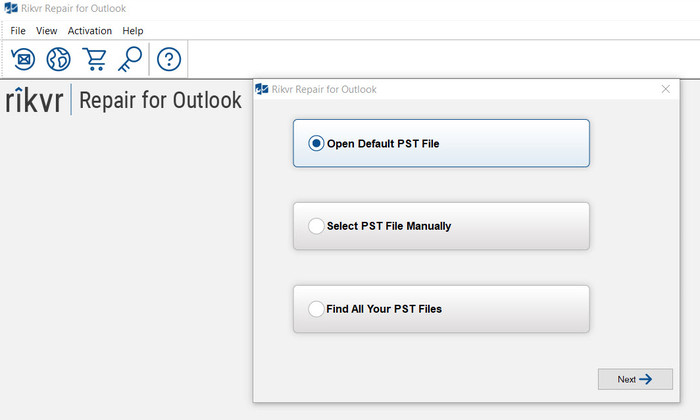Screen dimensions: 700x420
Task: Choose Select PST File Manually radio option
Action: pos(317,226)
